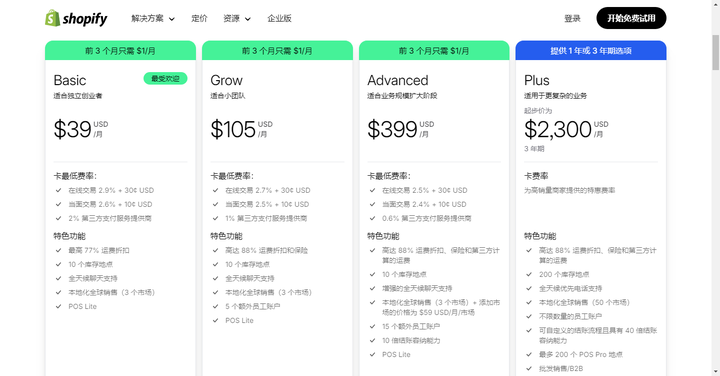The image size is (720, 376).
Task: Click 5 个额外员工账户 in Grow
Action: click(253, 306)
